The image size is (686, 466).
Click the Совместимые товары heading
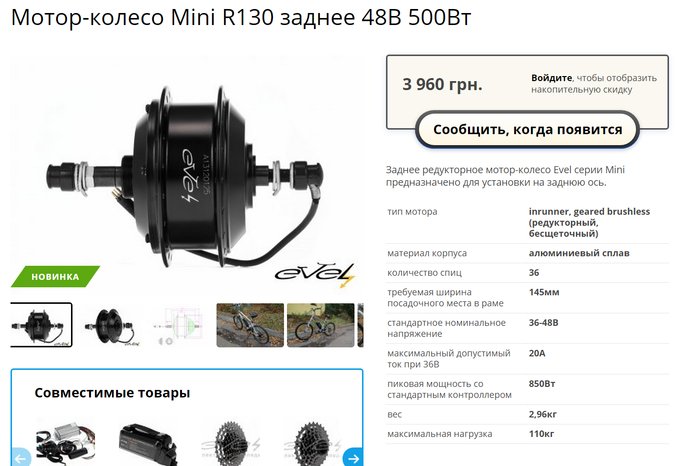[x=112, y=393]
